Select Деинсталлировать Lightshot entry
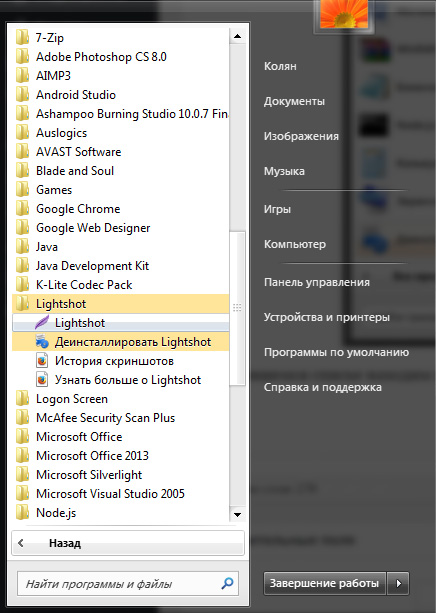The height and width of the screenshot is (613, 436). click(x=120, y=342)
